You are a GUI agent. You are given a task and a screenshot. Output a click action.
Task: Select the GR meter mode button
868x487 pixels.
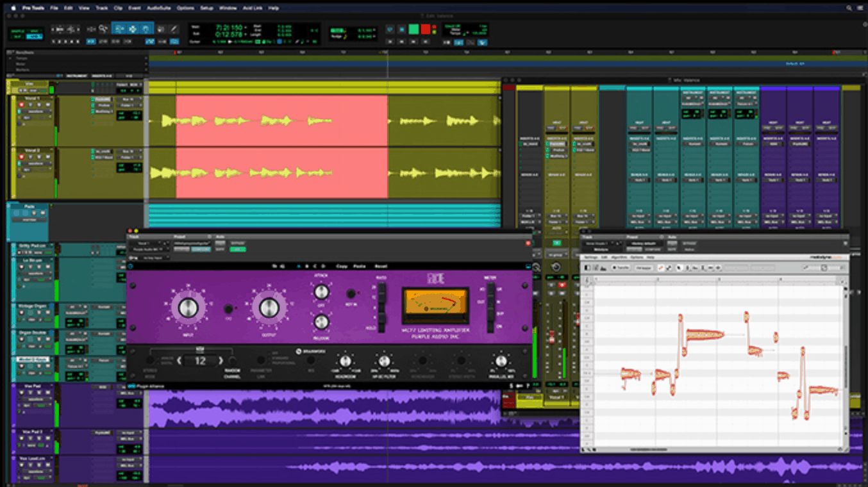491,290
